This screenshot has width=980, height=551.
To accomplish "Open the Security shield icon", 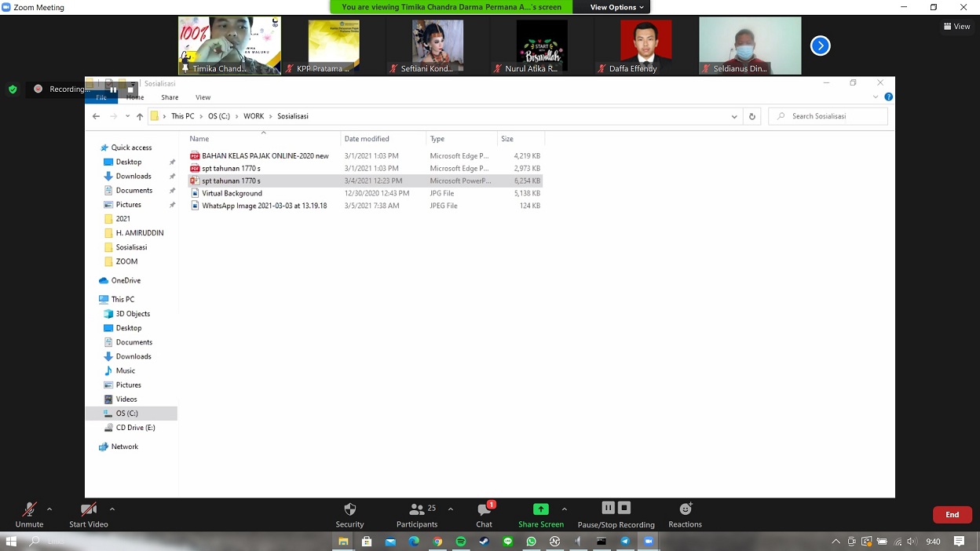I will click(349, 509).
